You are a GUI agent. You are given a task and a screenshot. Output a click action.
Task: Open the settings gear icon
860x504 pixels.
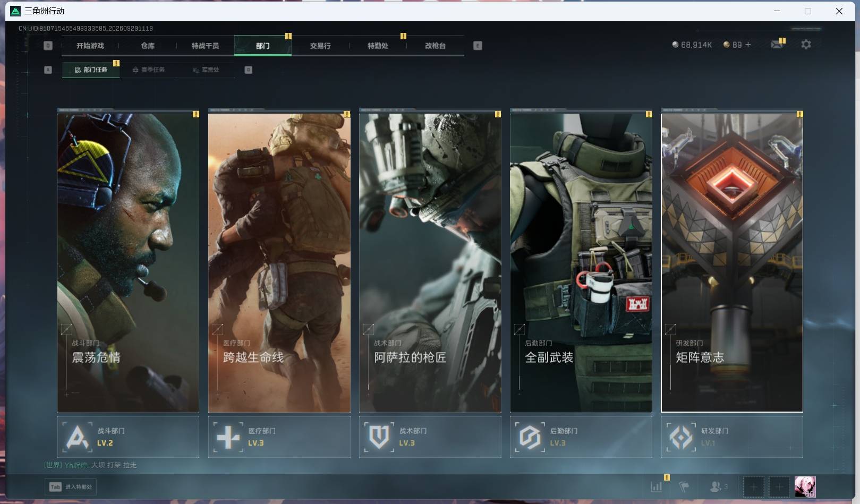click(x=806, y=45)
